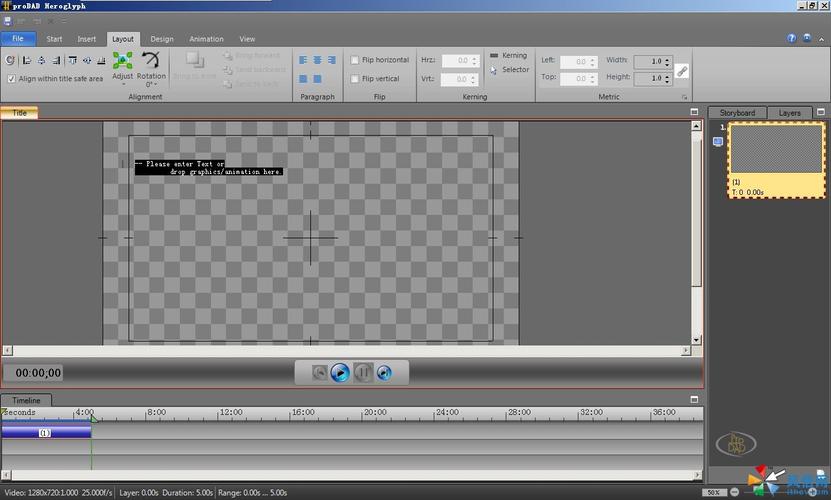Expand the Metric group dialog launcher
The width and height of the screenshot is (831, 500).
(x=685, y=97)
